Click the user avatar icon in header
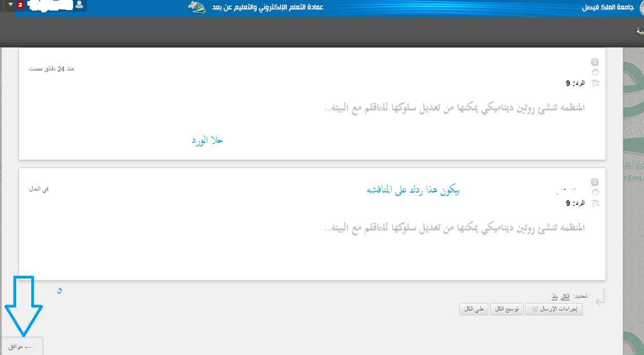 click(x=80, y=5)
